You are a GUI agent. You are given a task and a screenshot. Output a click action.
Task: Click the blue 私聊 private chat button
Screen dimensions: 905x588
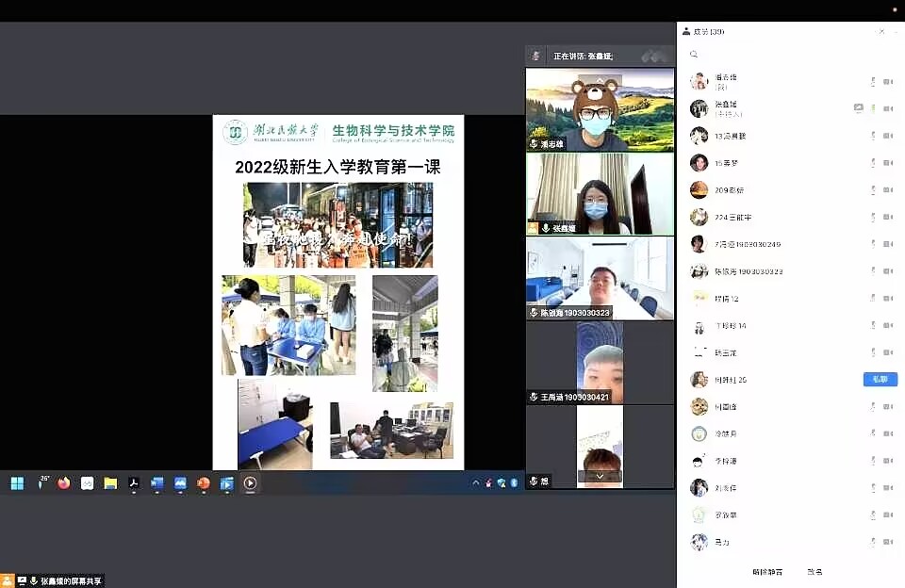pos(877,379)
